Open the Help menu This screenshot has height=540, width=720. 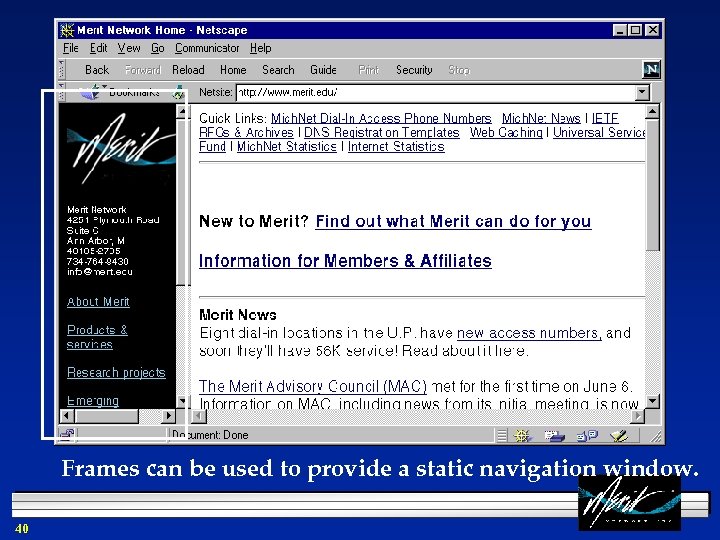tap(260, 48)
